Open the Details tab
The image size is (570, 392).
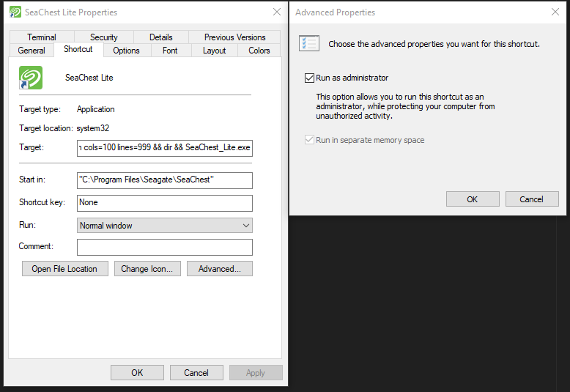pos(161,37)
